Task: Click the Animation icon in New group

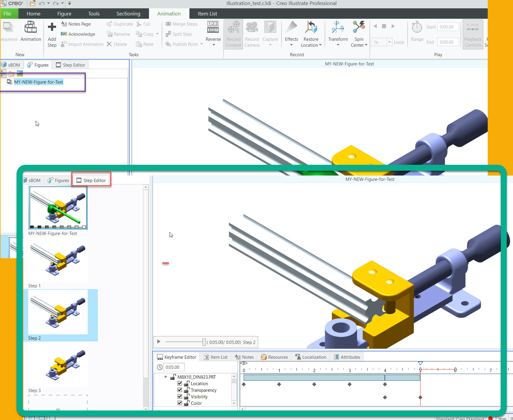Action: click(30, 27)
